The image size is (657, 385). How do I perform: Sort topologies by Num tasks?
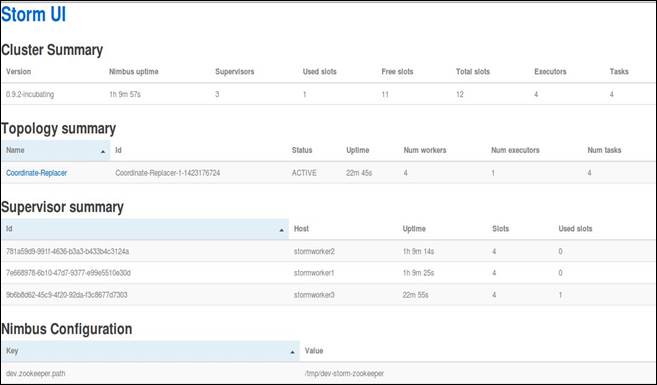pyautogui.click(x=604, y=150)
